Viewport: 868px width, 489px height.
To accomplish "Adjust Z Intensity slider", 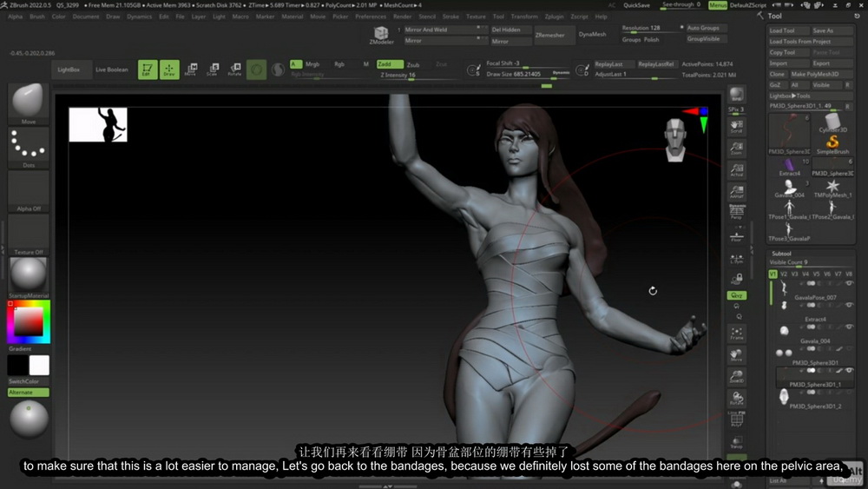I will click(411, 76).
